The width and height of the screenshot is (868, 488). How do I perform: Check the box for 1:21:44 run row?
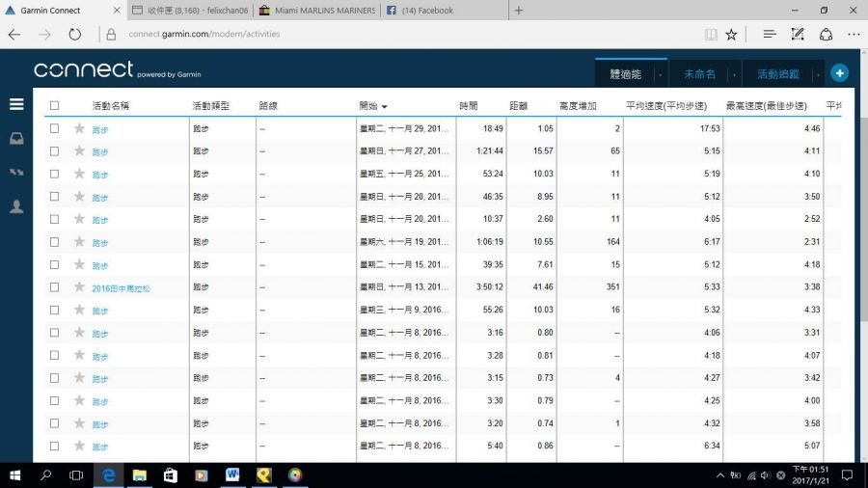pyautogui.click(x=54, y=151)
